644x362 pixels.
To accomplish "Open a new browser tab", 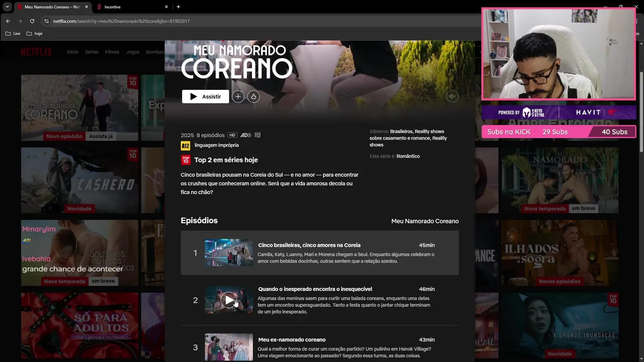I will pos(178,7).
